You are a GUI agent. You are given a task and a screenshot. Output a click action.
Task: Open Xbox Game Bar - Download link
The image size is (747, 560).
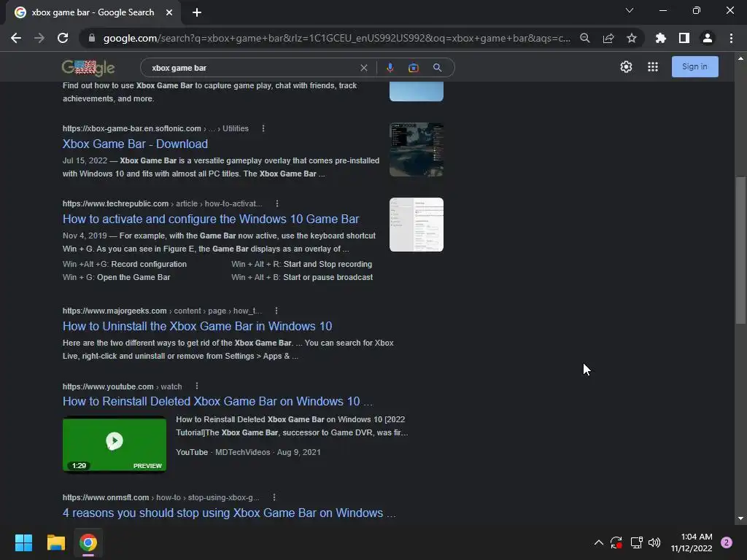pos(135,144)
